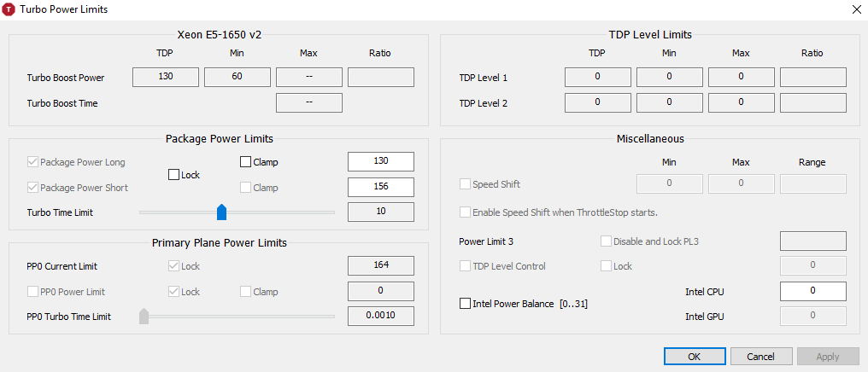The image size is (868, 372).
Task: Click the PP0 Turbo Time Limit value field
Action: (380, 317)
